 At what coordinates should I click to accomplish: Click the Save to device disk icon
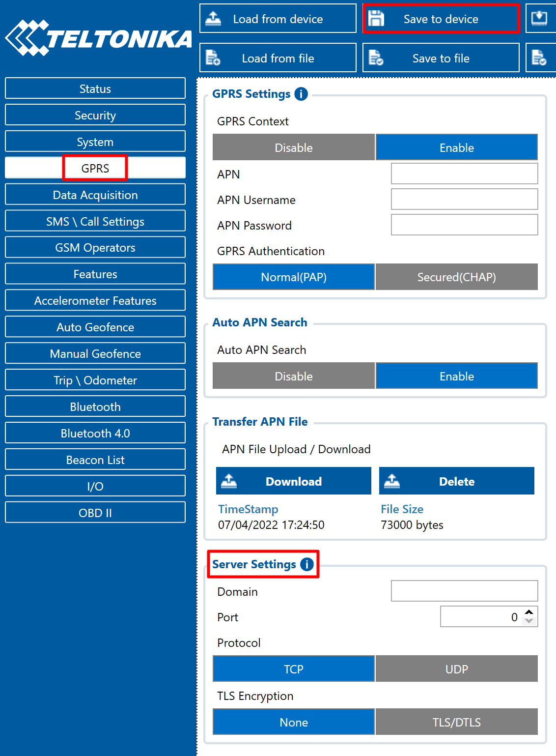(x=378, y=18)
